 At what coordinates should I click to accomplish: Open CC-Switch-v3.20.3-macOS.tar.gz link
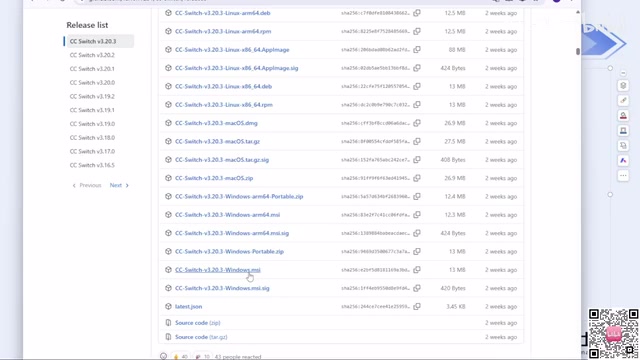(x=218, y=141)
